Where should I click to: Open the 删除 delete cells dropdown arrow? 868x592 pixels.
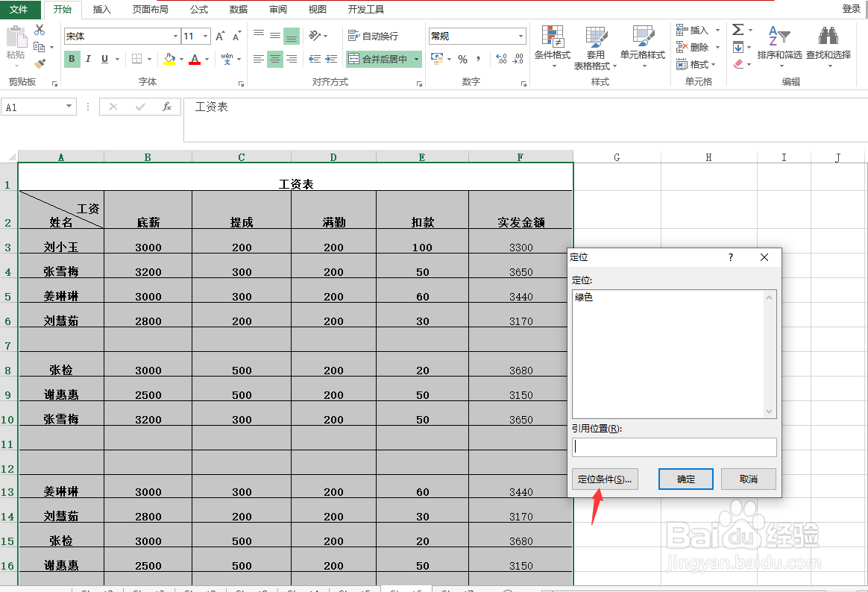(x=717, y=48)
